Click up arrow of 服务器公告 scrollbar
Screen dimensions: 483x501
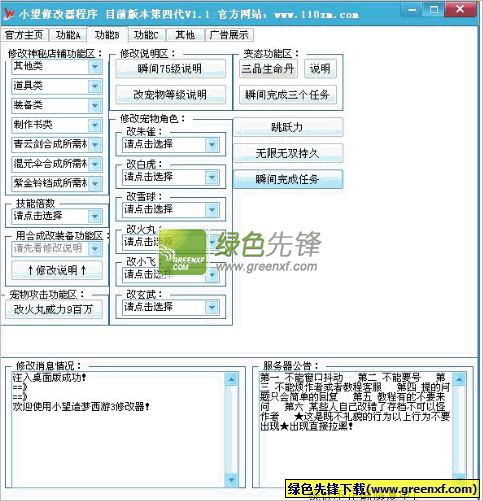click(459, 379)
